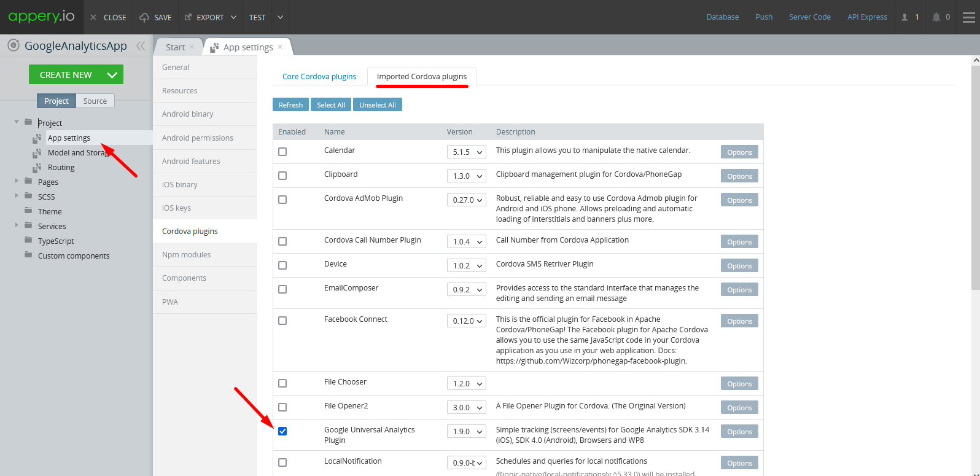The height and width of the screenshot is (476, 980).
Task: Open the CREATE NEW dropdown arrow
Action: (x=112, y=75)
